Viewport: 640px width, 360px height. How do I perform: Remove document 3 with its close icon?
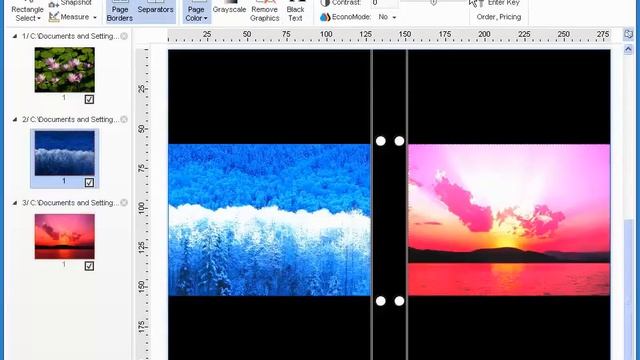124,203
